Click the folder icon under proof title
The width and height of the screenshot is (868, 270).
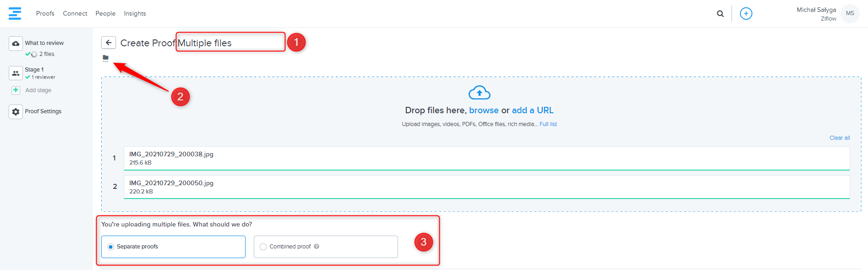pyautogui.click(x=106, y=58)
